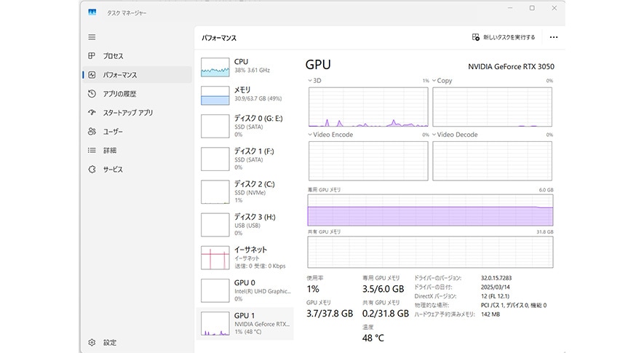Show the イーサネット network graph
This screenshot has height=353, width=644.
tap(245, 257)
